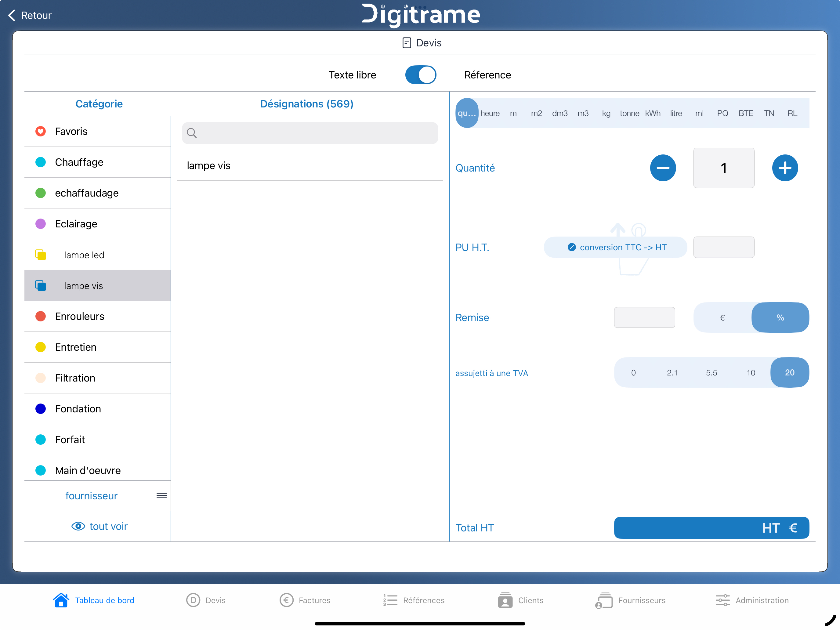Open the Entretien category
The image size is (840, 630).
tap(97, 347)
